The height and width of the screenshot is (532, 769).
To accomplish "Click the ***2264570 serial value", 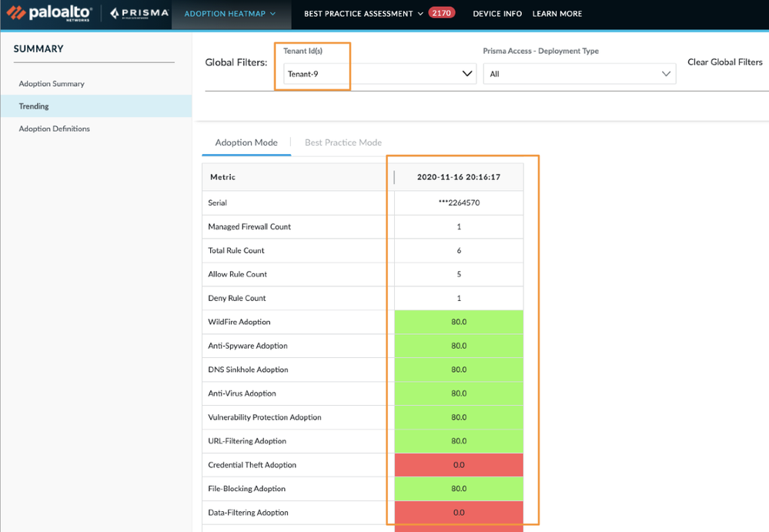I will (459, 202).
